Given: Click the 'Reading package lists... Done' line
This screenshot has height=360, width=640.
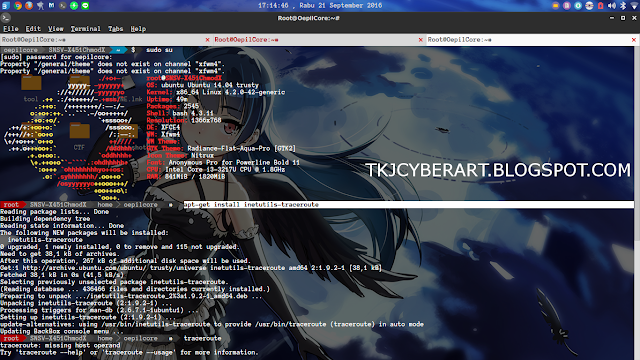Looking at the screenshot, I should click(55, 211).
